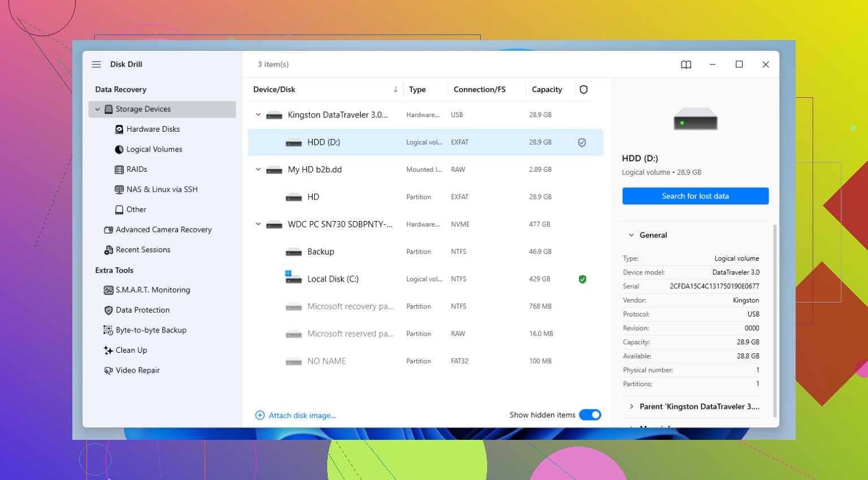Click the Available value 28.8 GB
Viewport: 868px width, 480px height.
click(x=748, y=356)
